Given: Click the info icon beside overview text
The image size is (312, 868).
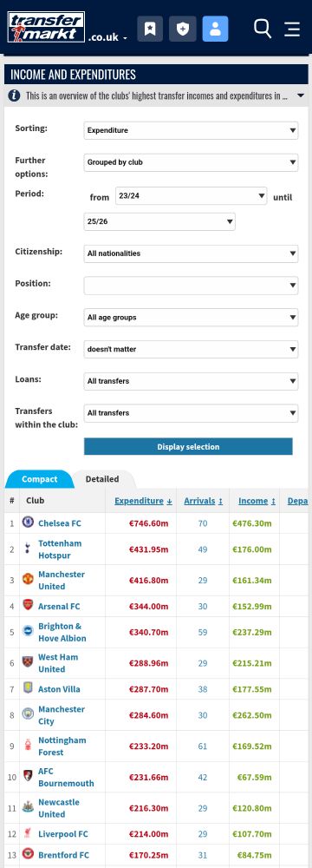Looking at the screenshot, I should tap(15, 95).
